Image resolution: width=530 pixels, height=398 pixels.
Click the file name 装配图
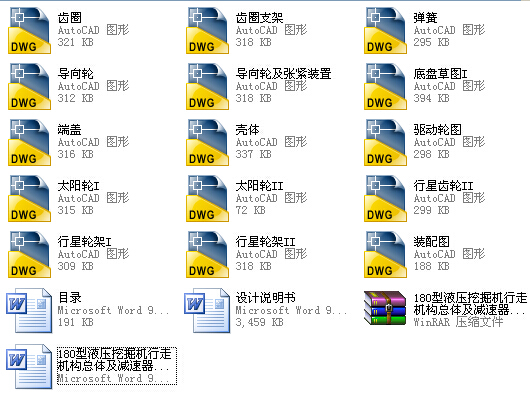point(432,241)
